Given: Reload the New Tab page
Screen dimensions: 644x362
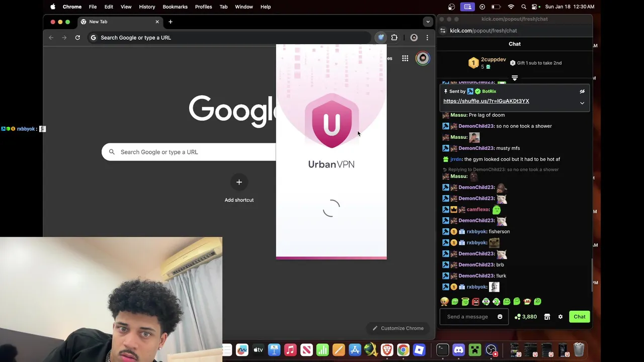Looking at the screenshot, I should pyautogui.click(x=77, y=38).
